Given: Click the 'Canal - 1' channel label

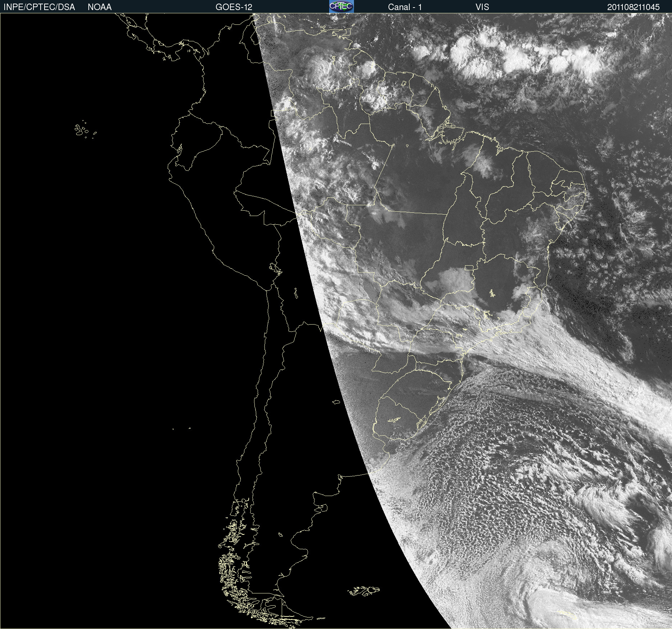Looking at the screenshot, I should point(405,7).
